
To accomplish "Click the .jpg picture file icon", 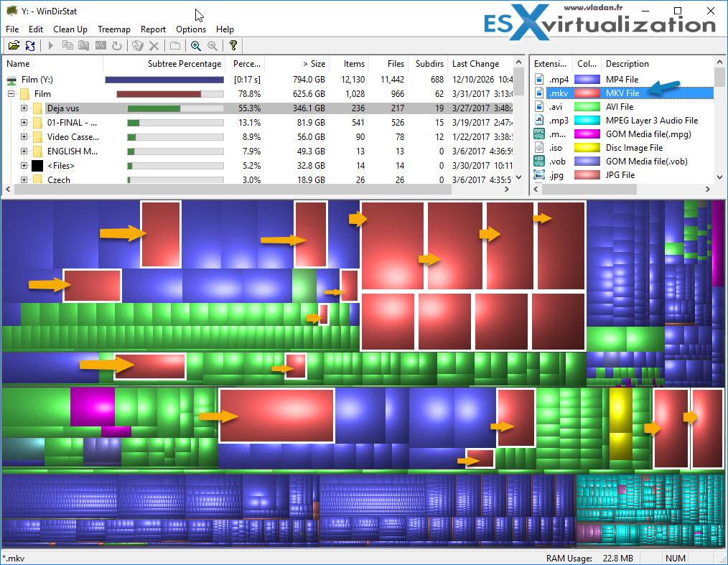I will click(539, 175).
